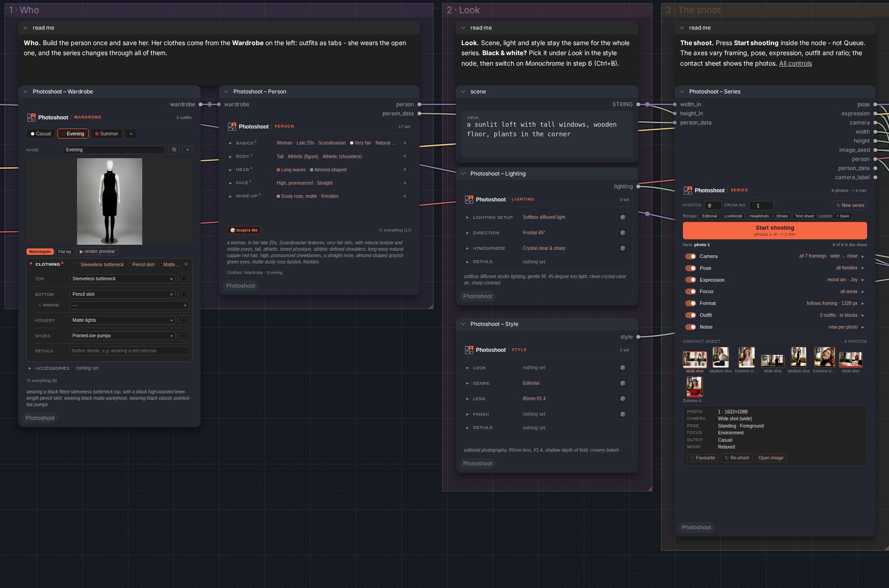The width and height of the screenshot is (889, 588).
Task: Select the Flat lay preview mode
Action: [65, 252]
